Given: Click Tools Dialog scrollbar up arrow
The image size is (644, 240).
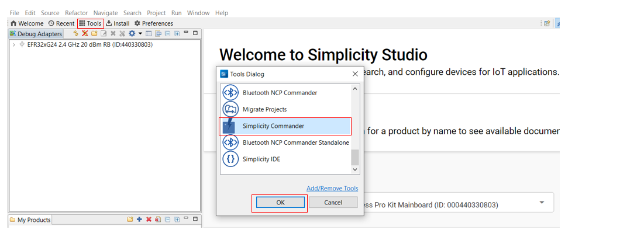Looking at the screenshot, I should (x=355, y=88).
